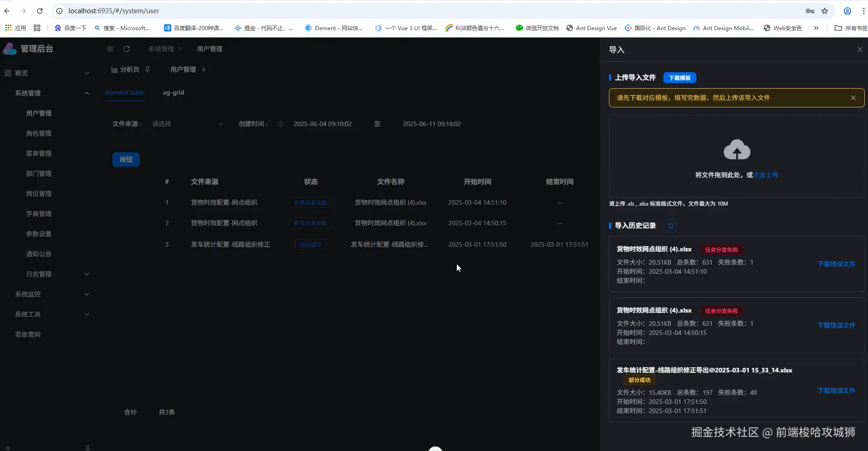Click the 系统管理 breadcrumb
This screenshot has height=451, width=868.
tap(161, 49)
